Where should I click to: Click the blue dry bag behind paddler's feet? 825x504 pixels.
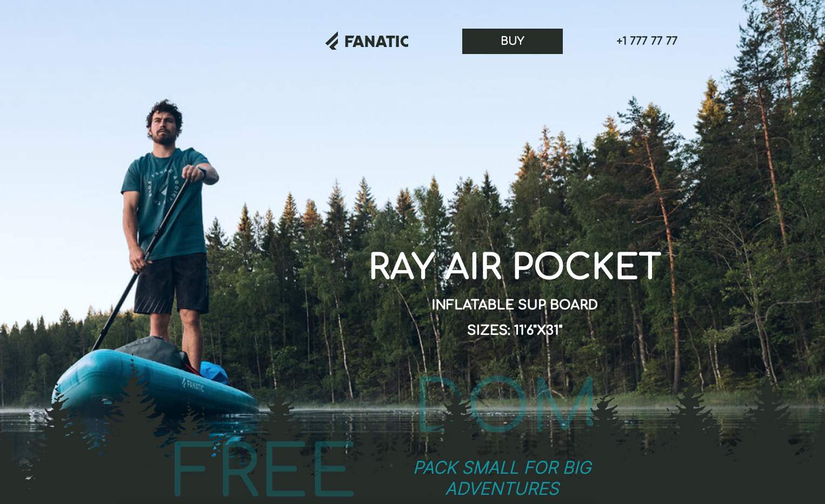pyautogui.click(x=215, y=372)
